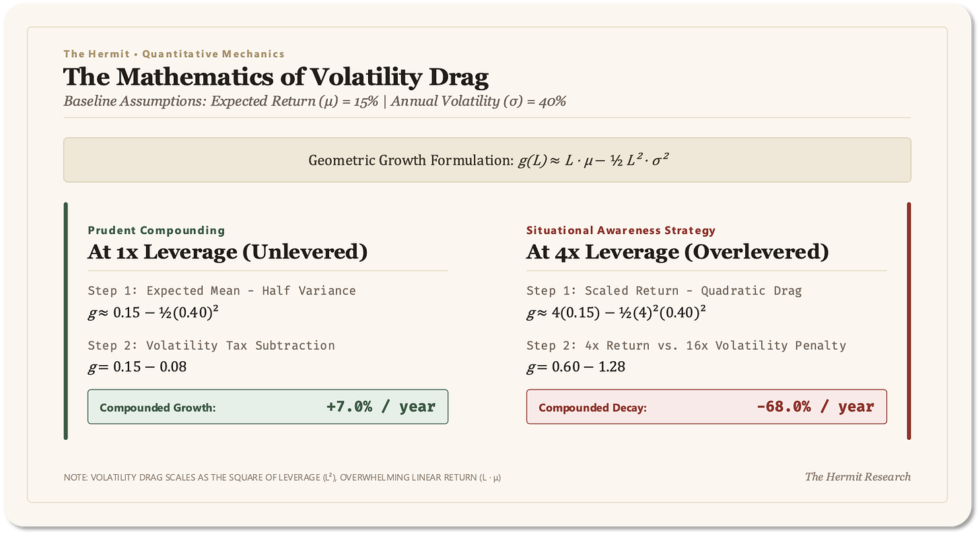Click Step 1: Expected Mean - Half Variance

221,291
